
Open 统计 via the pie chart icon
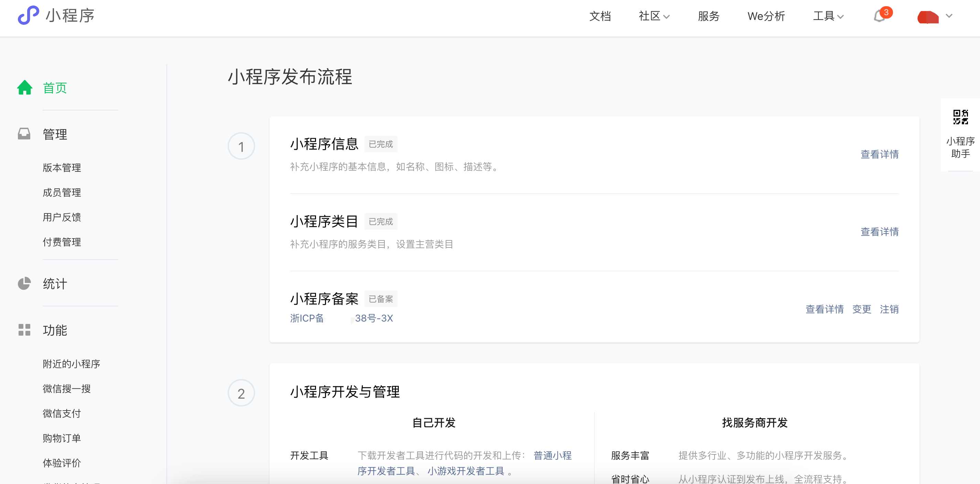pyautogui.click(x=24, y=283)
